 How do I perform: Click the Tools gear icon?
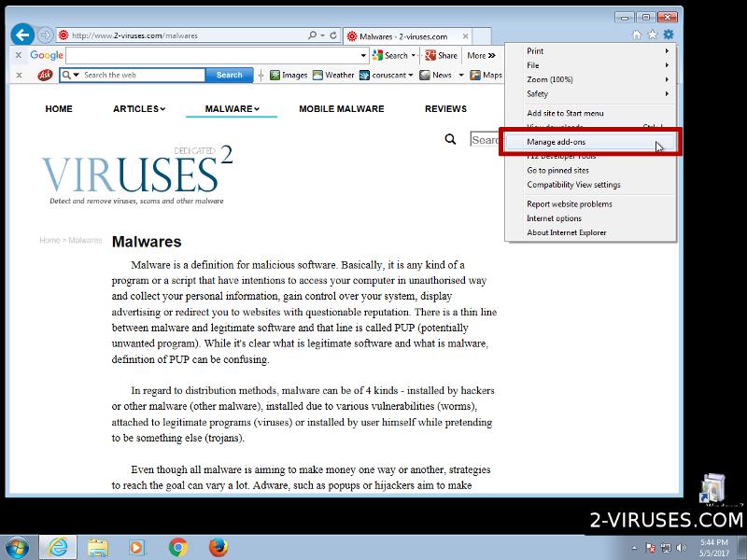point(669,35)
